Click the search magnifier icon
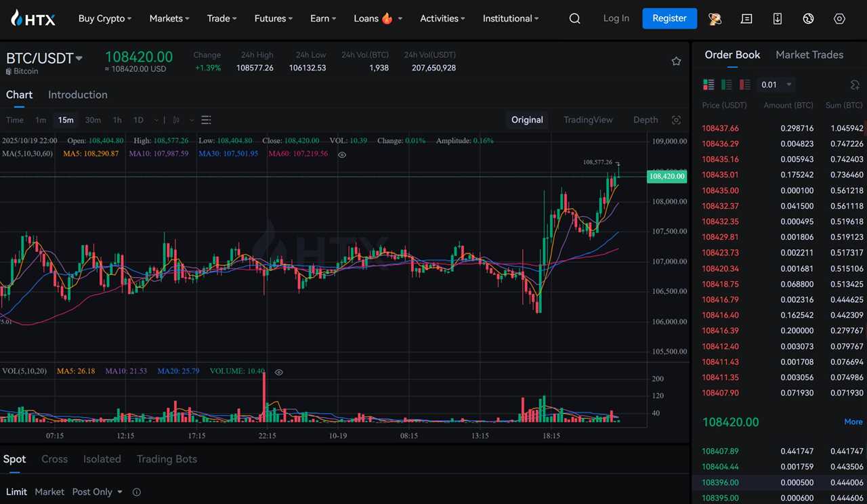Viewport: 867px width, 504px height. 574,19
